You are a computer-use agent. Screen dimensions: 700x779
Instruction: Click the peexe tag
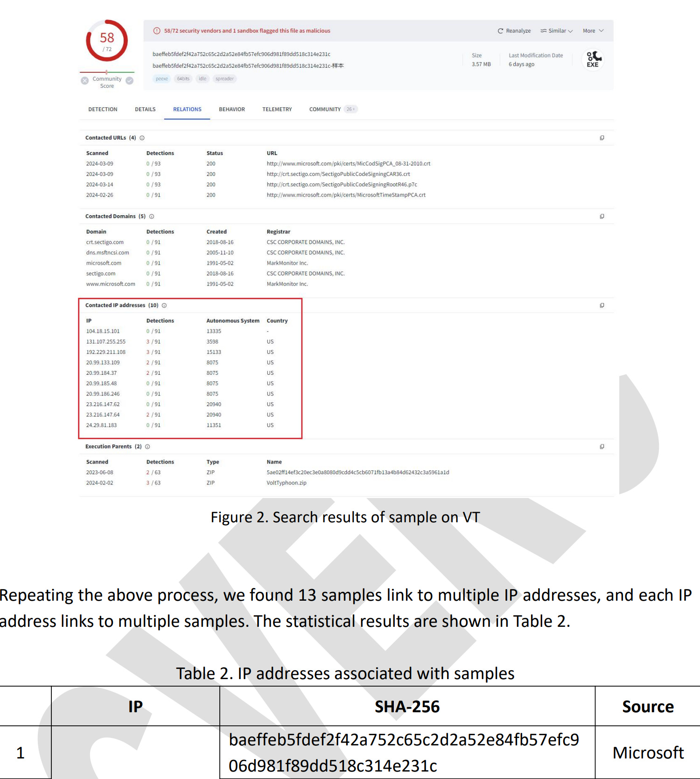pos(162,79)
